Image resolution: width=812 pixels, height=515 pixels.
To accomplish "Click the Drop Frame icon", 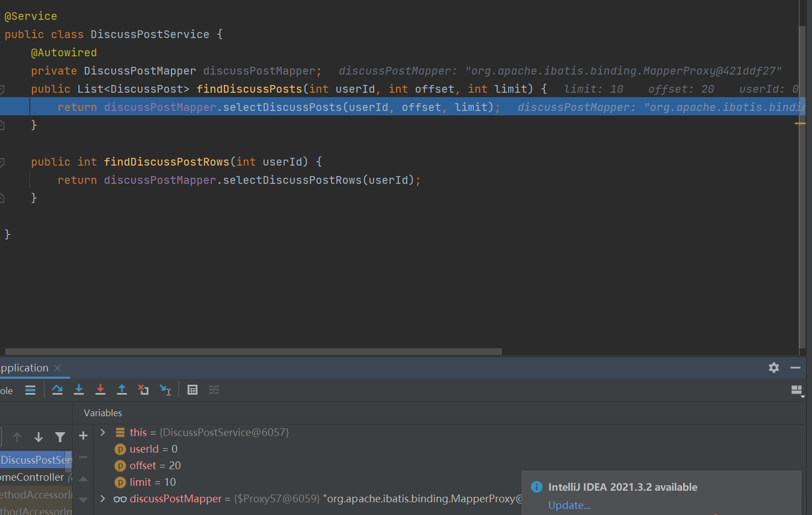I will tap(143, 390).
